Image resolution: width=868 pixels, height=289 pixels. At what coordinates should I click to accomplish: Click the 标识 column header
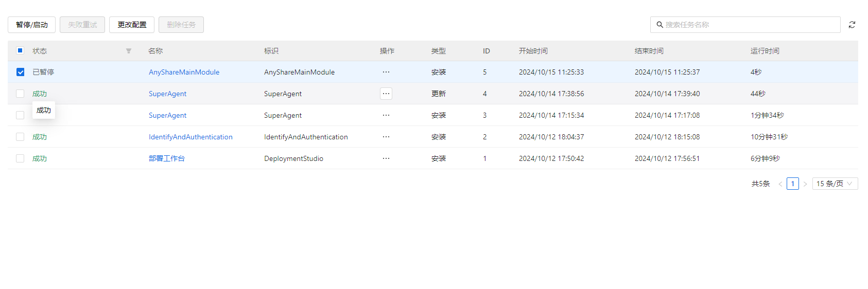click(271, 51)
